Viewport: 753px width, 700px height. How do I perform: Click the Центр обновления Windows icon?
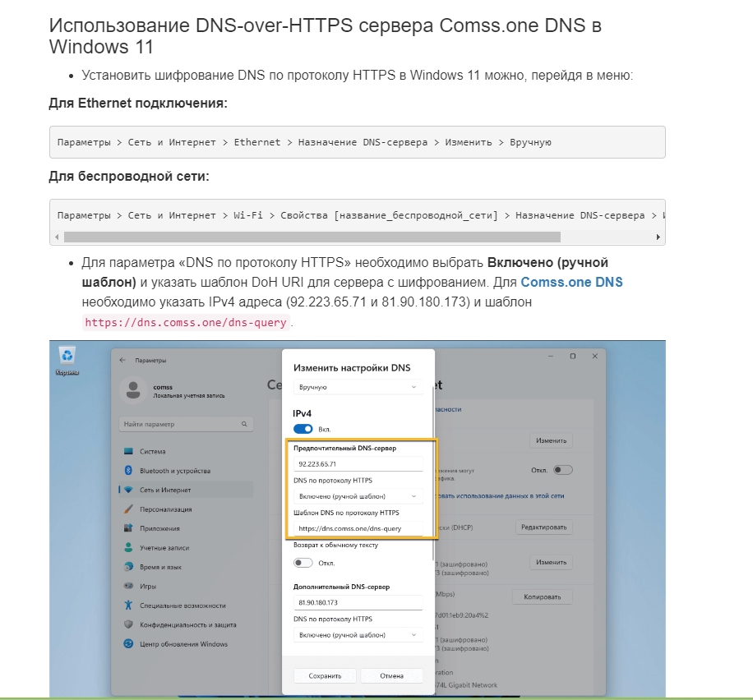coord(128,643)
